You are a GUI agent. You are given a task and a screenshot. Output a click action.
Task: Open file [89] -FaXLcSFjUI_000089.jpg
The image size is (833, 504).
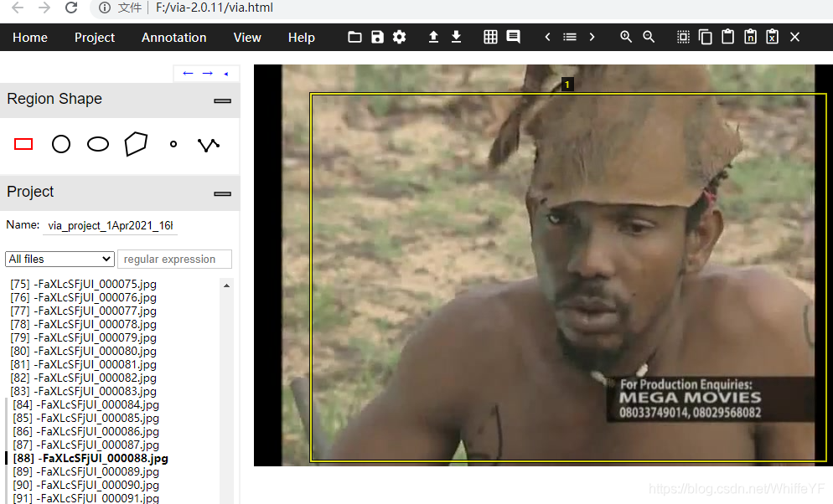click(x=85, y=471)
